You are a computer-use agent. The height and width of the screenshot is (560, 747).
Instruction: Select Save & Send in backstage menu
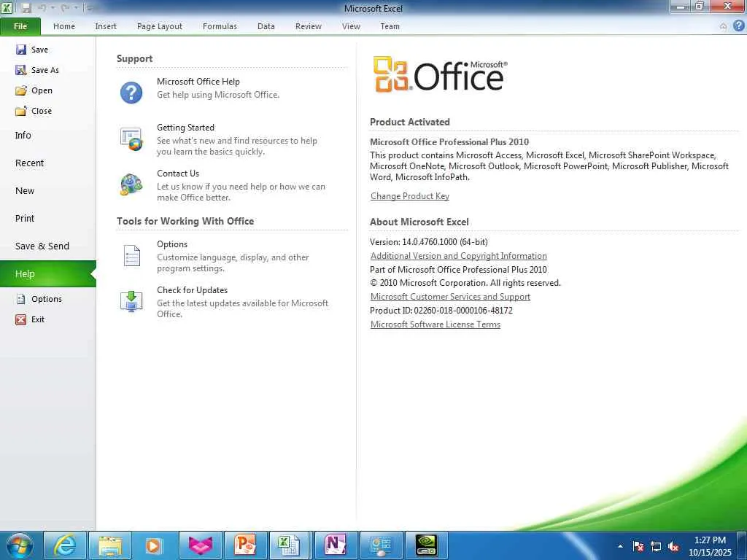pyautogui.click(x=47, y=246)
